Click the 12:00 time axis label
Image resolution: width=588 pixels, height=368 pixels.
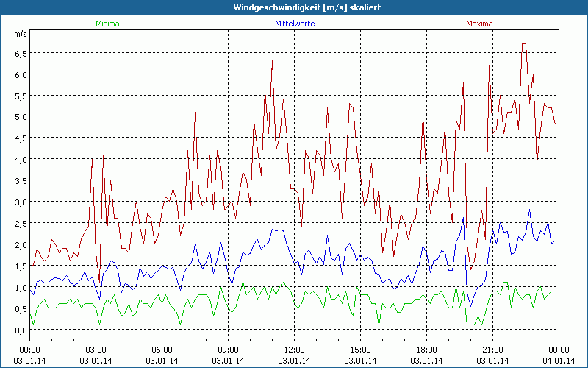click(294, 350)
